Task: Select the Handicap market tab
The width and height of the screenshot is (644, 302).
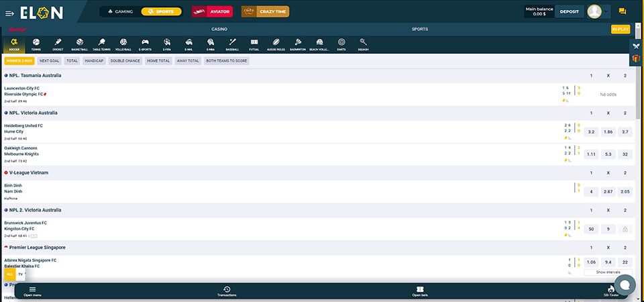Action: [x=94, y=61]
